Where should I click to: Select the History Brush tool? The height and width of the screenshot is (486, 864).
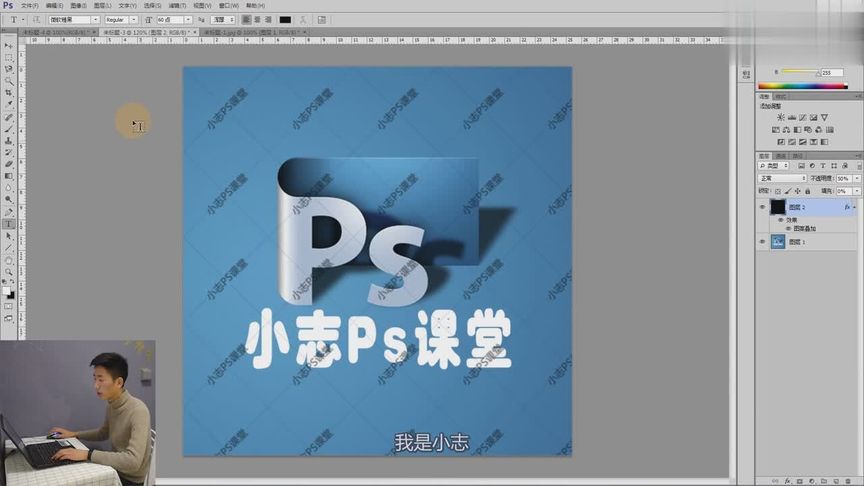tap(8, 153)
